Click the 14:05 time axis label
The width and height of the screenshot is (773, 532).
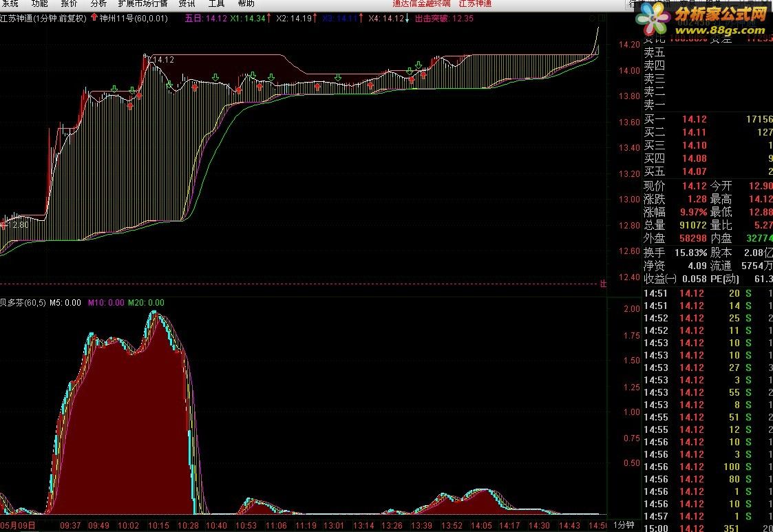[x=481, y=526]
